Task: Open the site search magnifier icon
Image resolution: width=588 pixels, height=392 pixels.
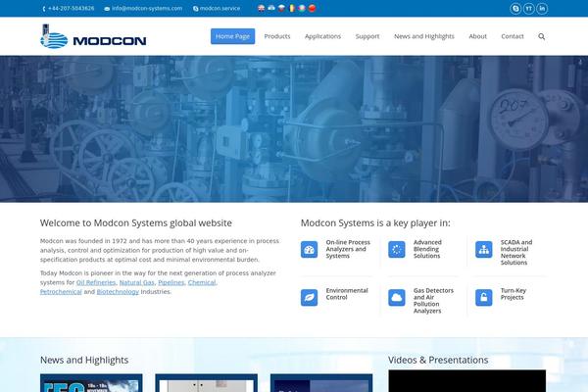Action: [542, 36]
